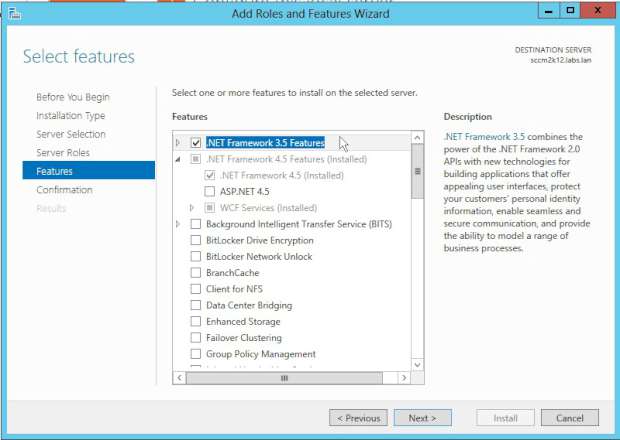Screen dimensions: 620x440
Task: Select the Group Policy Management checkbox
Action: click(x=196, y=354)
